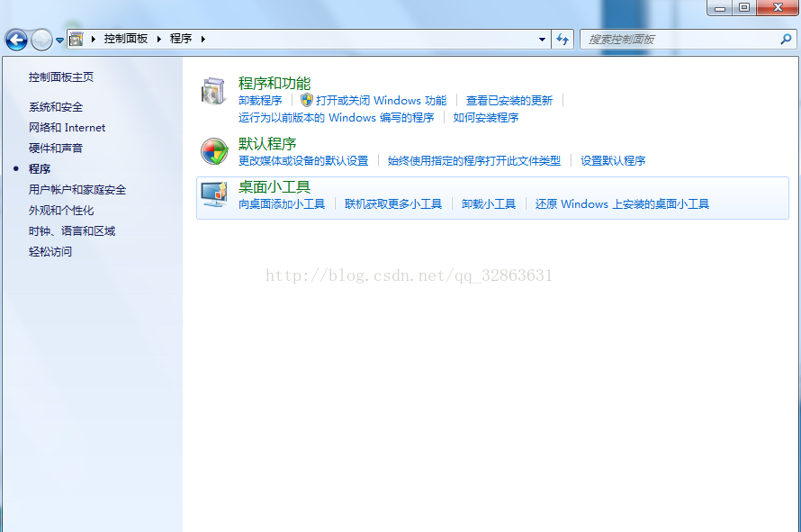Click 更改媒体或设备的默认设置

[303, 161]
